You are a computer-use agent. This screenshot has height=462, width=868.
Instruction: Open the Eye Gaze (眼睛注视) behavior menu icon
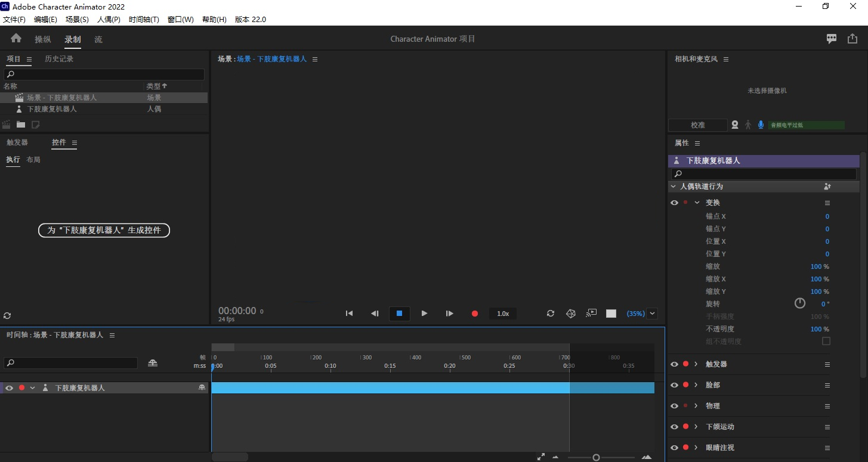pyautogui.click(x=827, y=448)
